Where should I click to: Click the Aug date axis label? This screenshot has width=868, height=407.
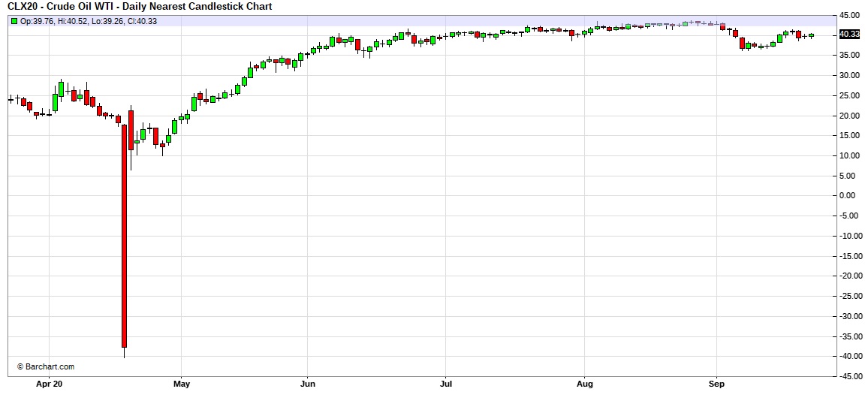585,384
